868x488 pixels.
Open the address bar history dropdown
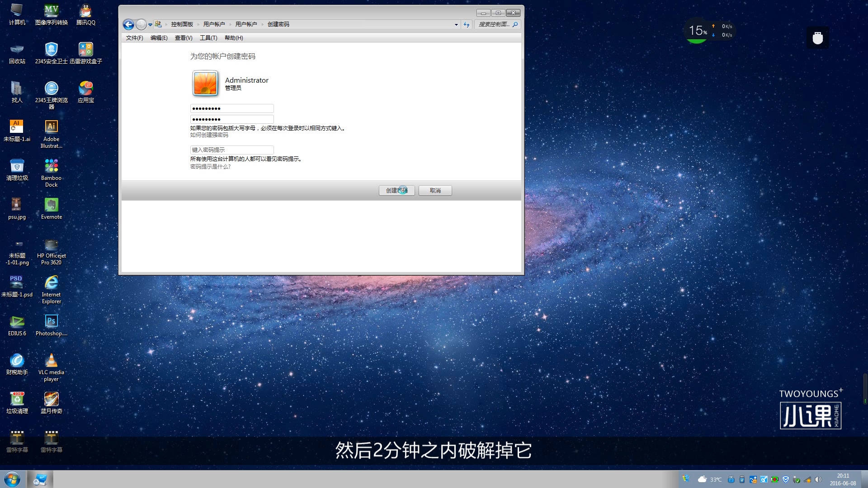click(456, 24)
